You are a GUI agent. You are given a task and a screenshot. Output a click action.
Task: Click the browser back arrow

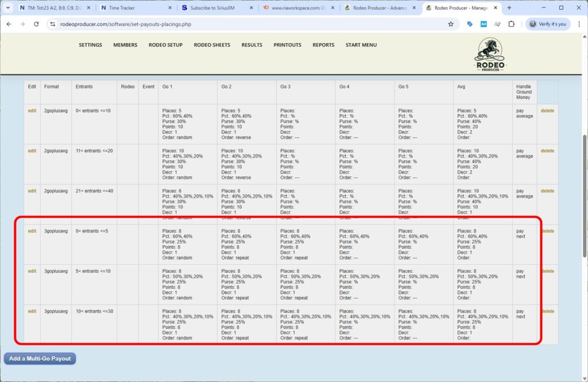point(9,25)
